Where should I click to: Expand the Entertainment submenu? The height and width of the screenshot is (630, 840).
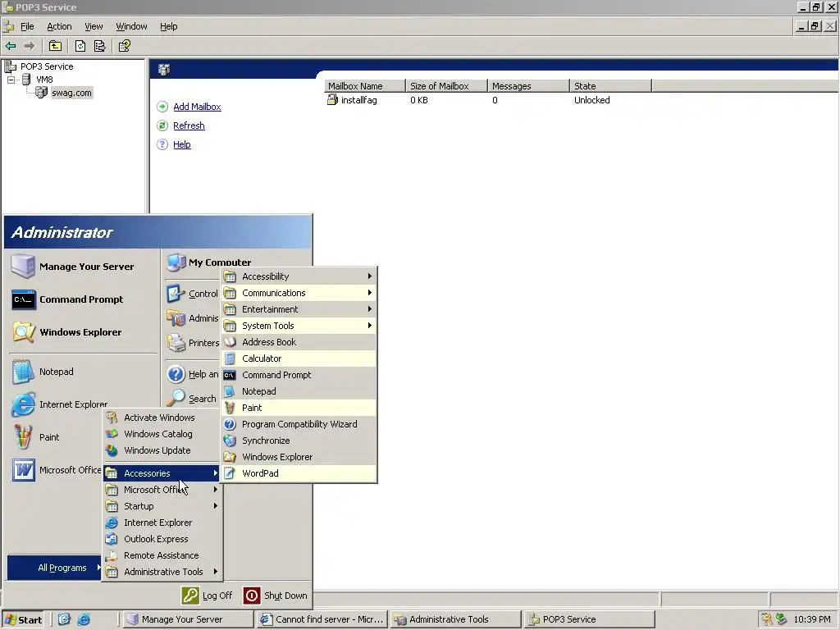pos(299,309)
